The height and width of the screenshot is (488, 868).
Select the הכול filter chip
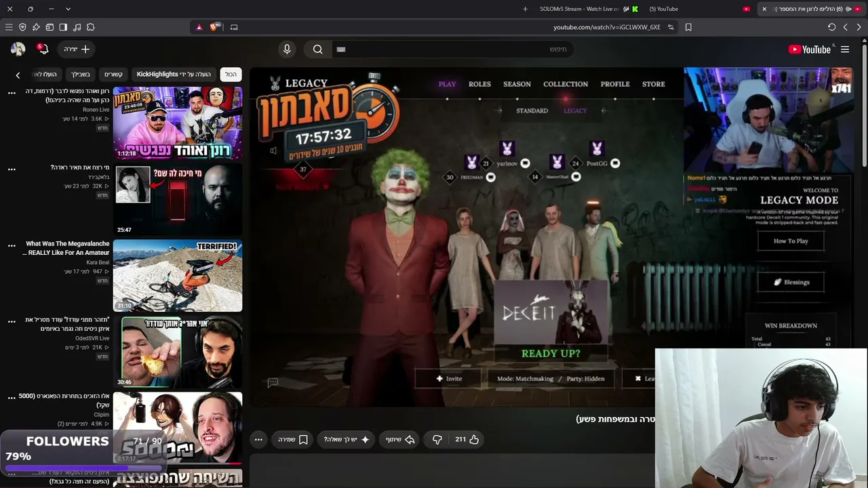tap(231, 74)
